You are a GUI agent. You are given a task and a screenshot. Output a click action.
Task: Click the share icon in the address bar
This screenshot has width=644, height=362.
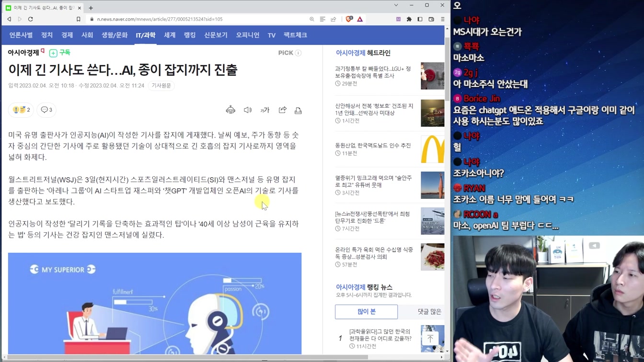[333, 19]
